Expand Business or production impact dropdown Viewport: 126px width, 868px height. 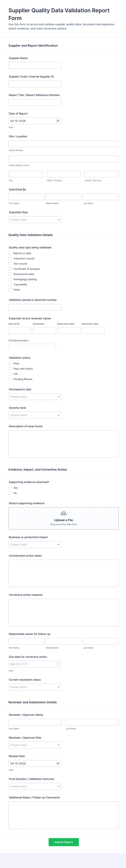[35, 545]
